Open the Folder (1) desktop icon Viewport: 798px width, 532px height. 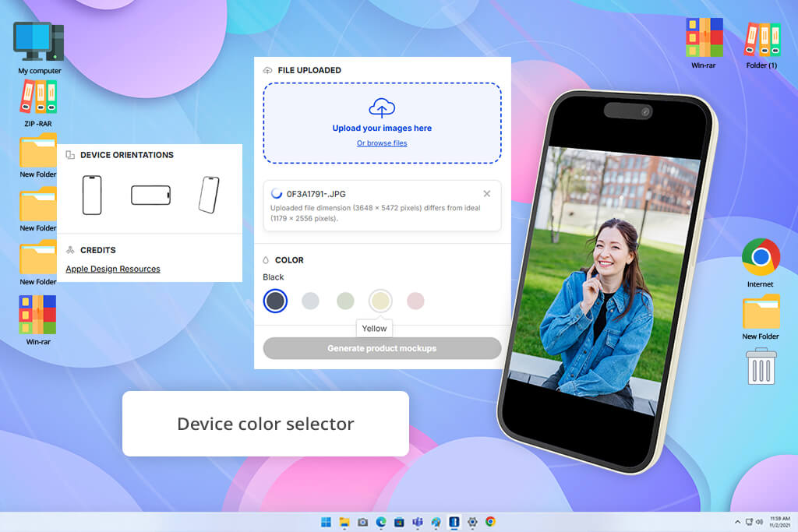(x=762, y=44)
